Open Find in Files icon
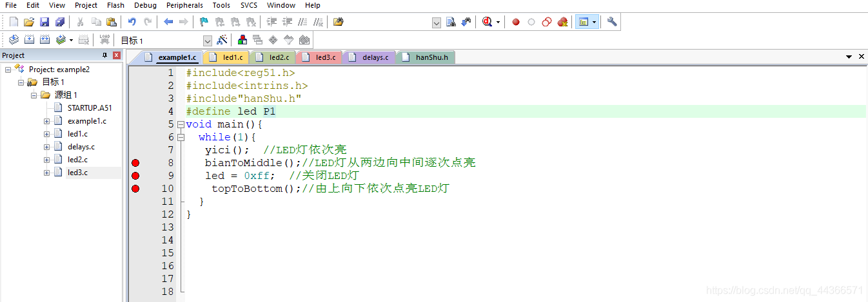868x302 pixels. 339,22
